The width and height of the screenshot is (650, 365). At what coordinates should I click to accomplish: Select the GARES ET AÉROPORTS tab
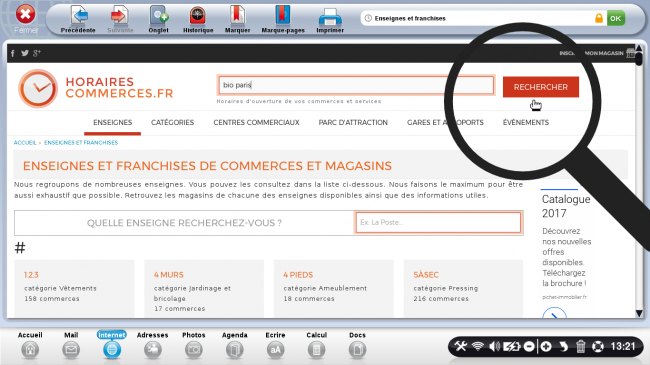[x=445, y=122]
